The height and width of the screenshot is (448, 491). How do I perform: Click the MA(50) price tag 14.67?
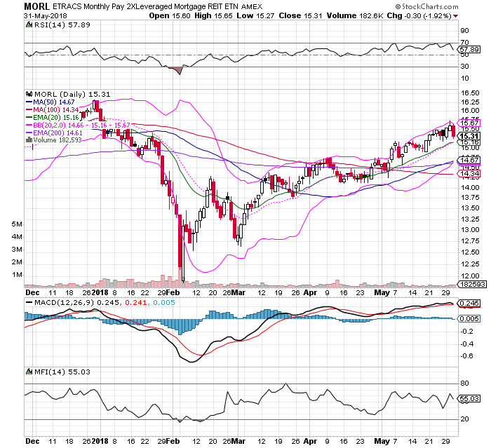[x=469, y=161]
